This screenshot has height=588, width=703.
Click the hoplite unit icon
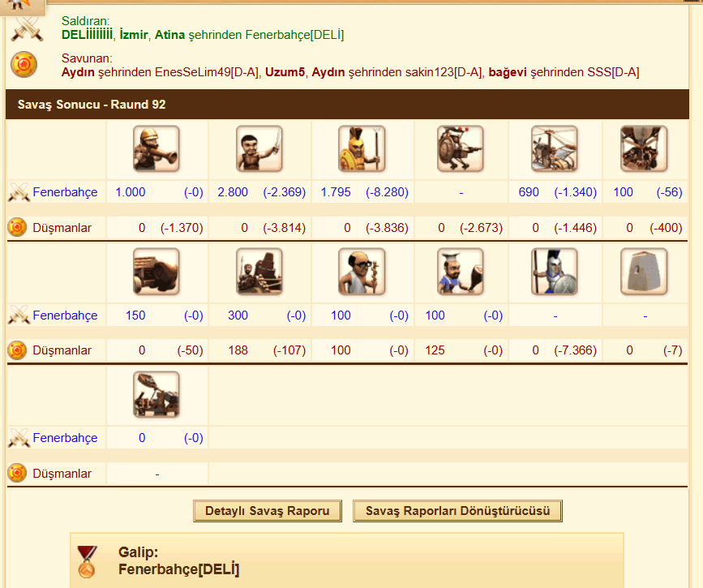click(x=362, y=149)
